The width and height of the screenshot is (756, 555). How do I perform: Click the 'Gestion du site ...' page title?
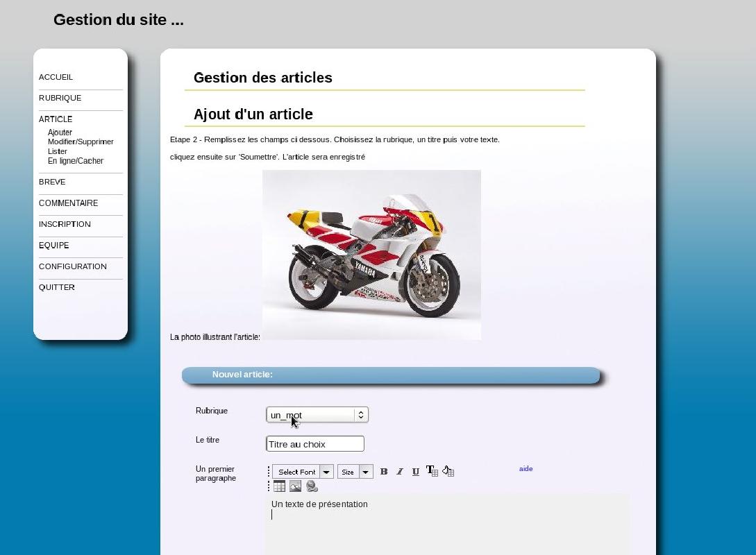pos(119,19)
